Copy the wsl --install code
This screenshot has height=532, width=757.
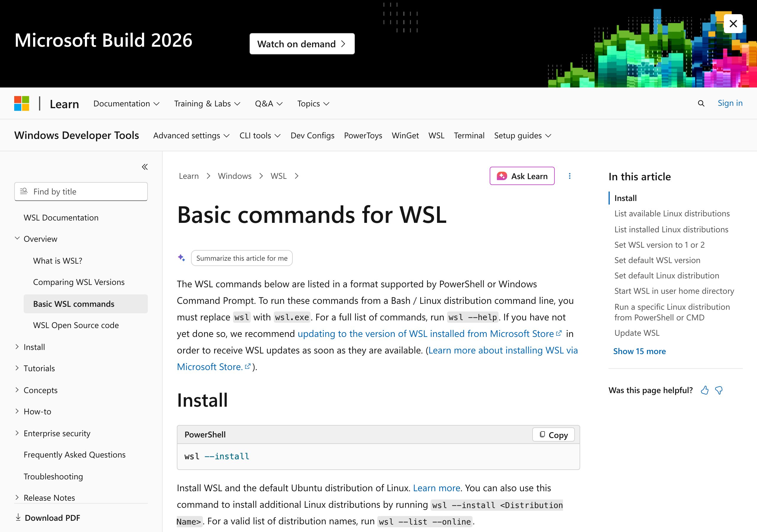tap(553, 434)
